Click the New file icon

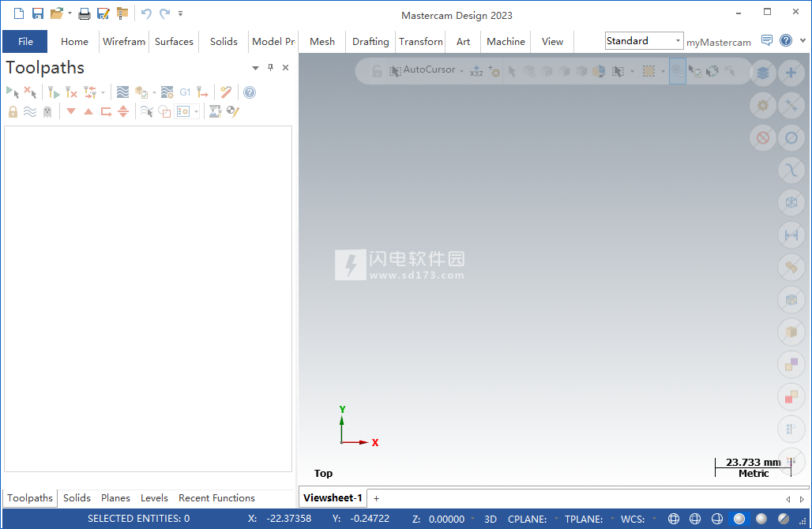click(19, 13)
